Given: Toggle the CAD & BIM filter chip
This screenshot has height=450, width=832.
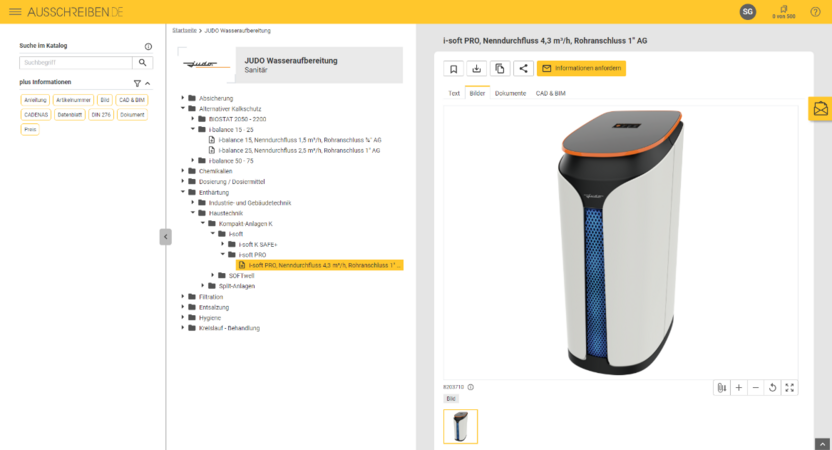Looking at the screenshot, I should point(133,100).
